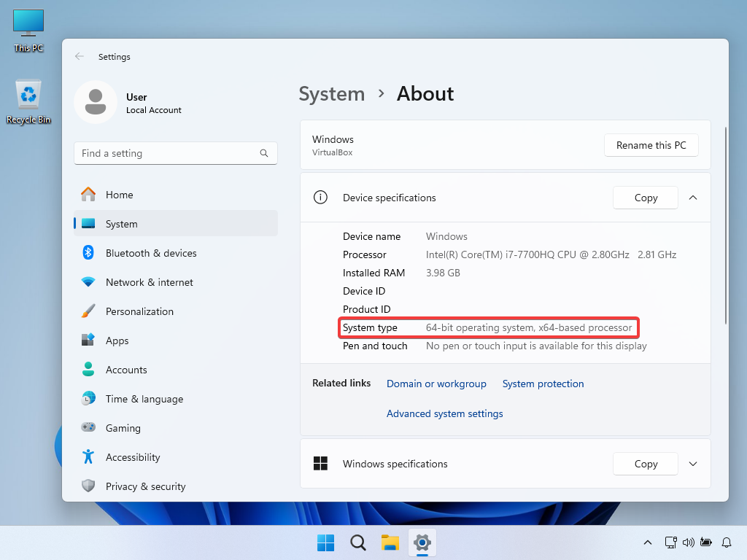
Task: Expand the Windows specifications section
Action: click(693, 464)
